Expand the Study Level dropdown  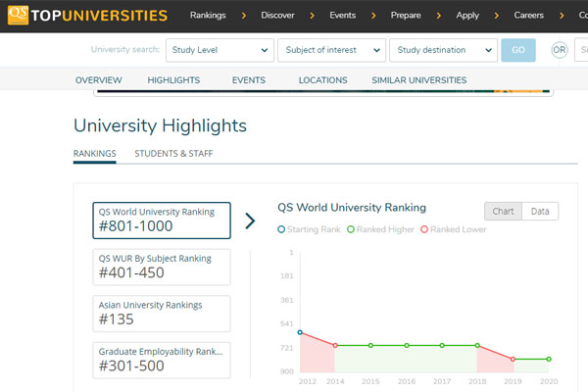220,50
